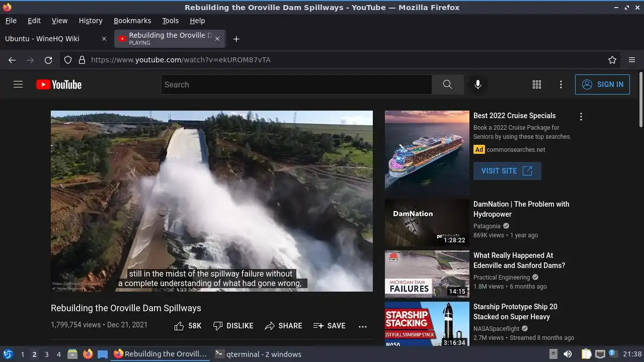644x362 pixels.
Task: Open the Edit menu
Action: [34, 21]
